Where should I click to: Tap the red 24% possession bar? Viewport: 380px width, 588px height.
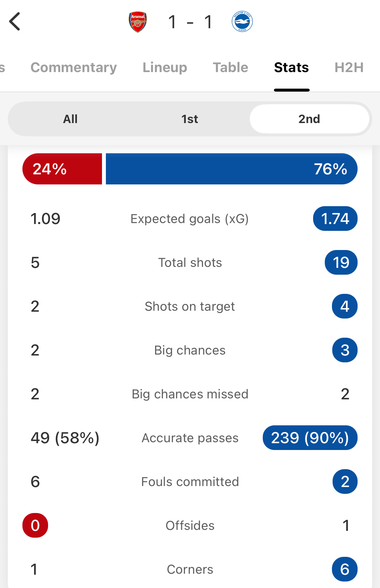point(62,169)
